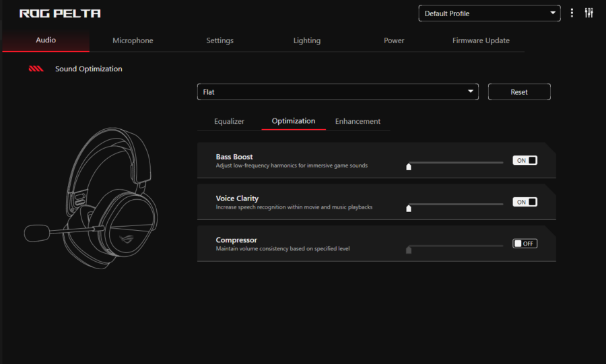Click the red Sound Optimization stripe icon
This screenshot has width=606, height=364.
[x=36, y=69]
